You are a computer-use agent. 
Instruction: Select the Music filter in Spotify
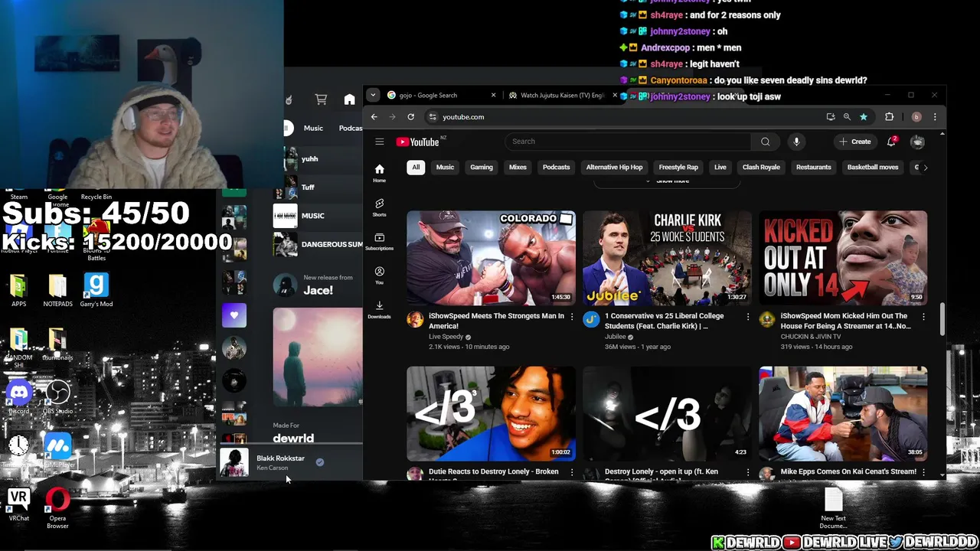click(313, 129)
